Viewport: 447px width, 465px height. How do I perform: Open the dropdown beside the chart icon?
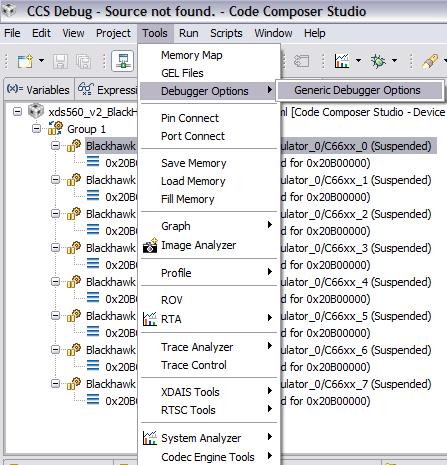[x=358, y=61]
